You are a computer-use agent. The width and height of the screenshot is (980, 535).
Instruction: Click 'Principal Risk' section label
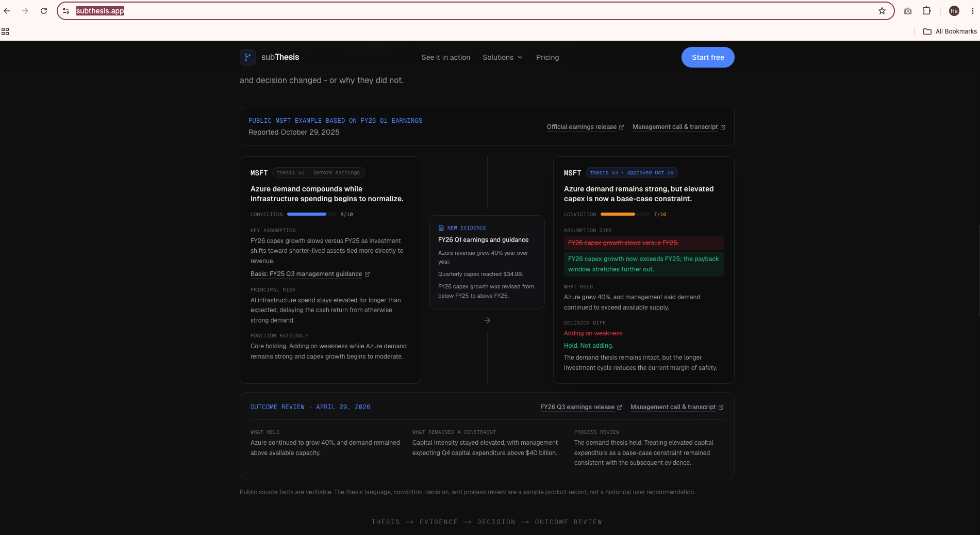(x=273, y=290)
